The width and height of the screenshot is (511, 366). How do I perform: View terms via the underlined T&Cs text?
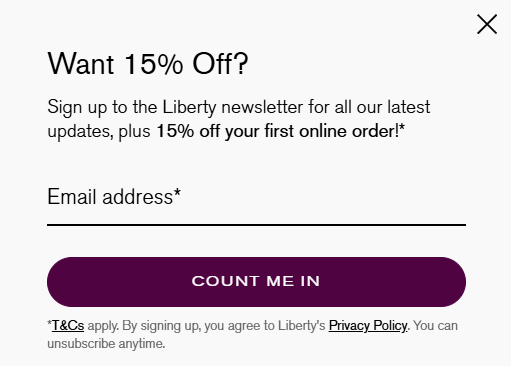pos(68,325)
